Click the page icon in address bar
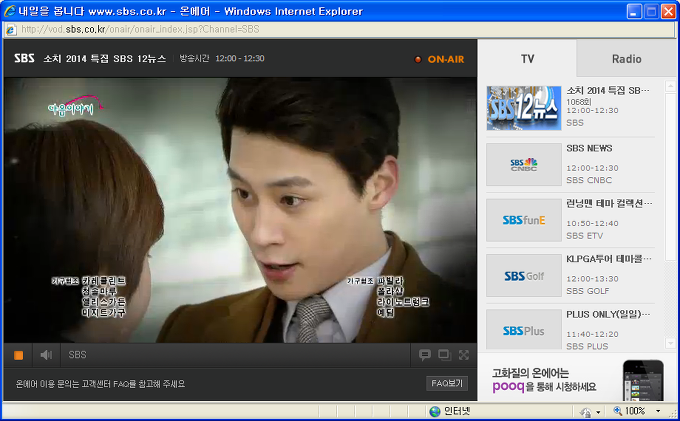The width and height of the screenshot is (680, 421). pos(11,29)
